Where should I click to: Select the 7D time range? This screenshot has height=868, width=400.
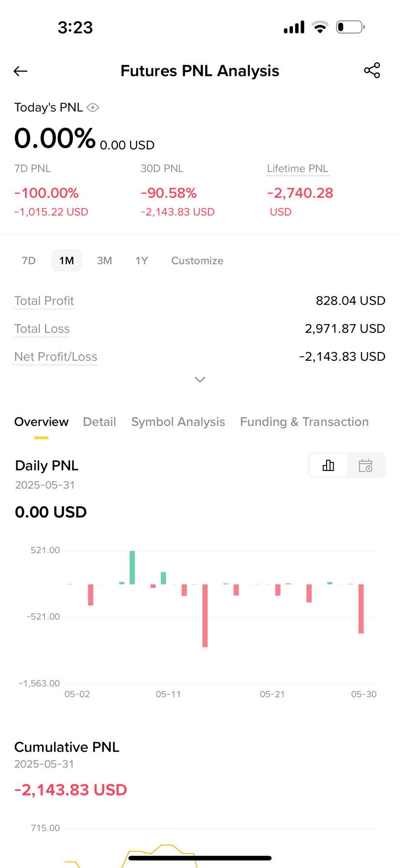(x=29, y=261)
